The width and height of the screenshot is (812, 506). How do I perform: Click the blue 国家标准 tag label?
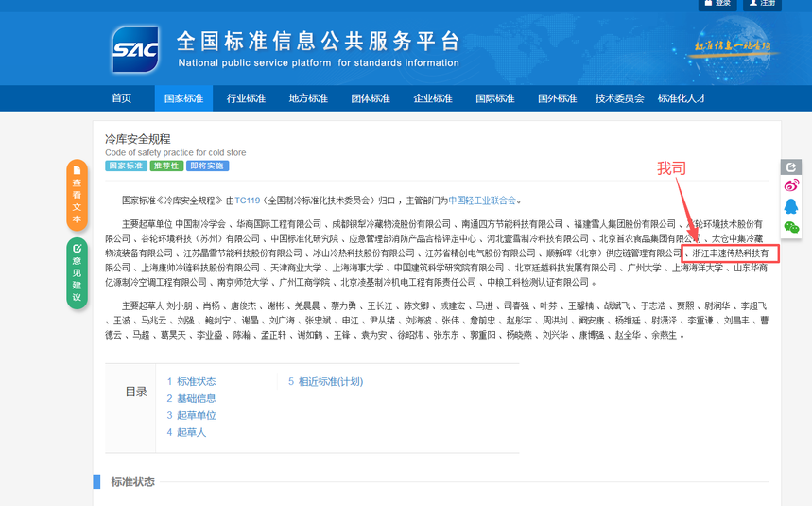[126, 166]
